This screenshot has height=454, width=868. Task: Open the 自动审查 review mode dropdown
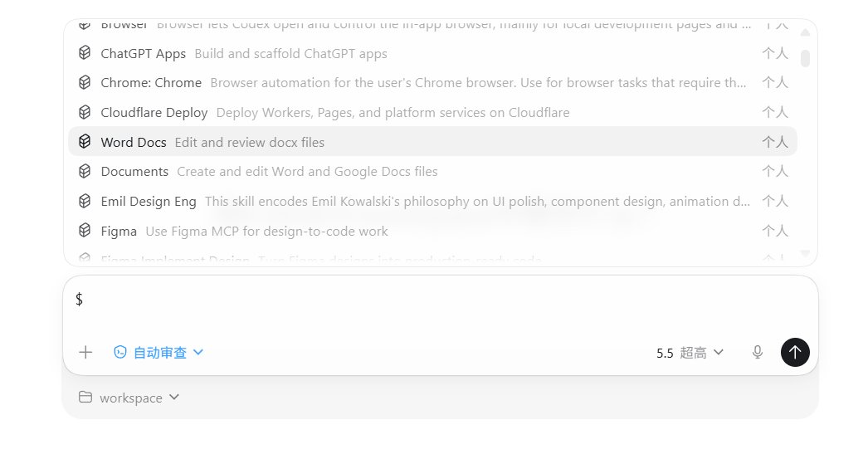(158, 352)
